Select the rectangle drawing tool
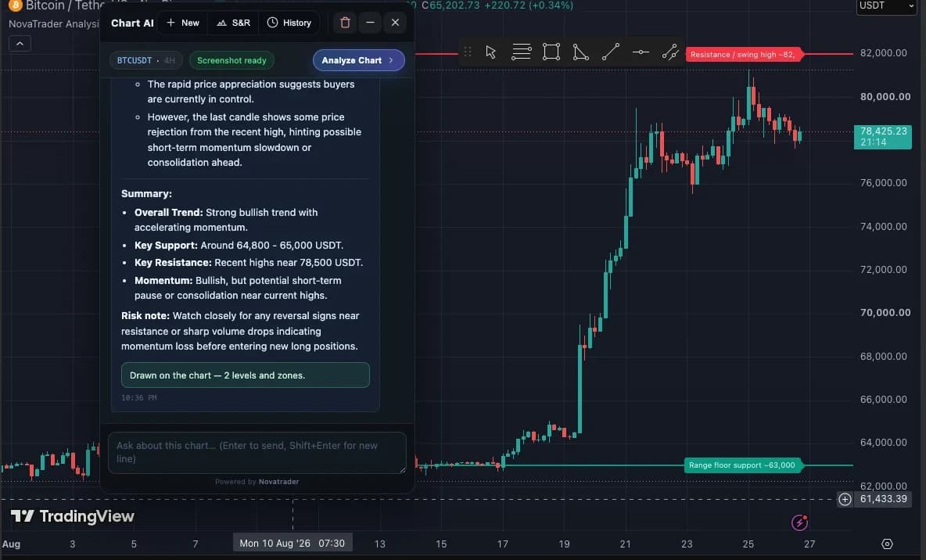 click(551, 52)
